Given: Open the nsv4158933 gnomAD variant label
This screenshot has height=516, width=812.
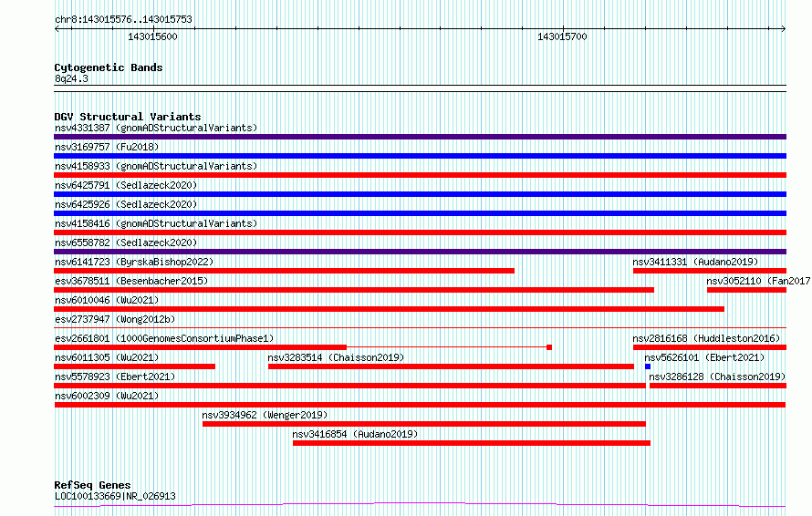Looking at the screenshot, I should click(x=156, y=166).
